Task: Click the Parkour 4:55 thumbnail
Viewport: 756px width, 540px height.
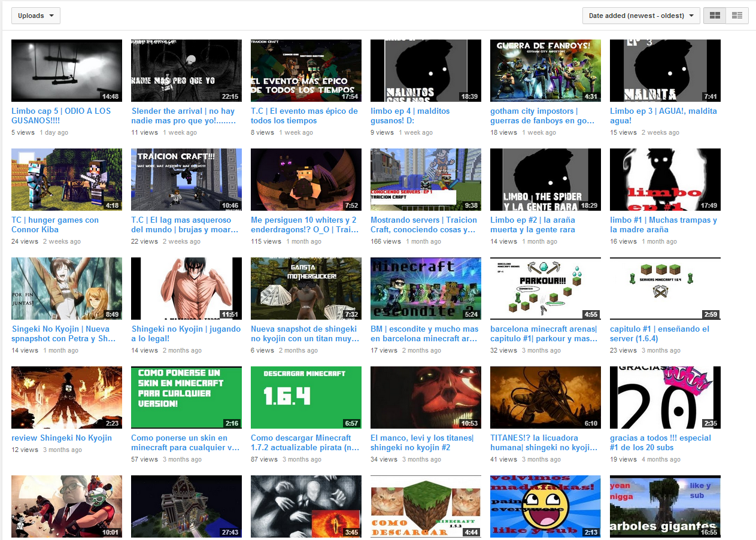Action: 545,289
